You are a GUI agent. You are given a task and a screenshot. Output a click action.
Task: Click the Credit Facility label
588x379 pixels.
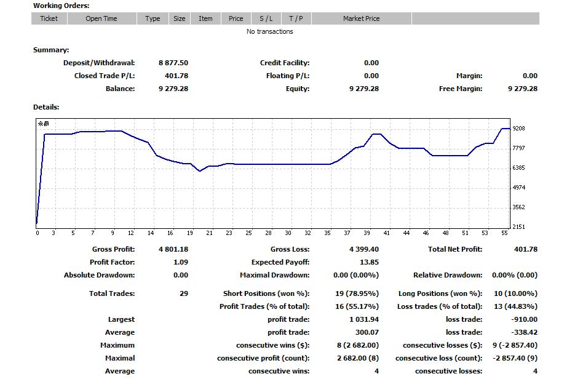(x=285, y=63)
